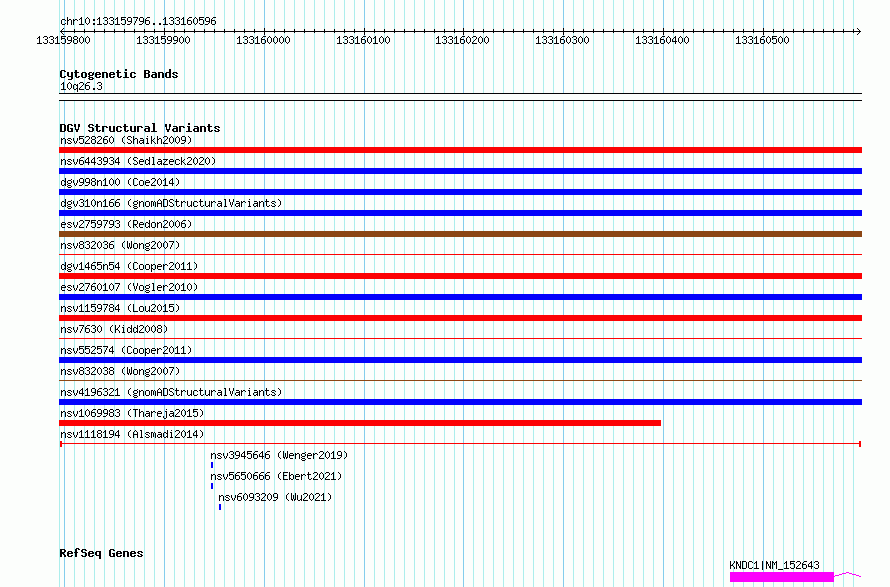Screen dimensions: 890x587
Task: Click the thin red line under nsv832036
Action: click(460, 254)
